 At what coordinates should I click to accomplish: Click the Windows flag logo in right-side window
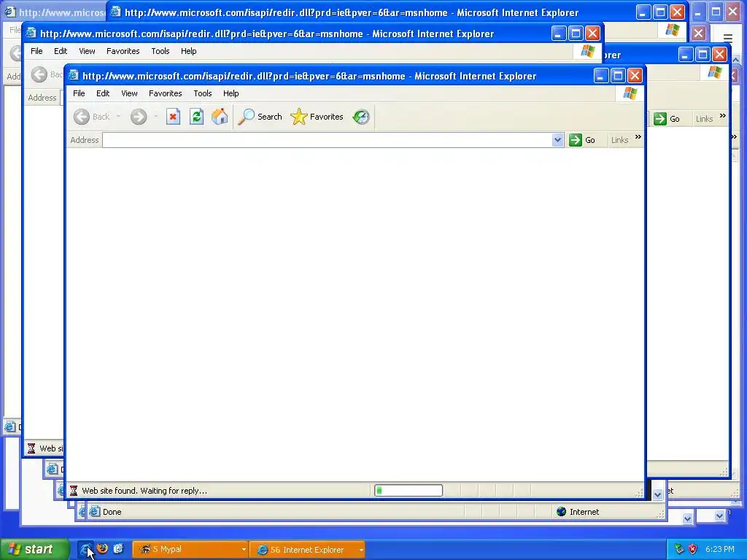(715, 72)
